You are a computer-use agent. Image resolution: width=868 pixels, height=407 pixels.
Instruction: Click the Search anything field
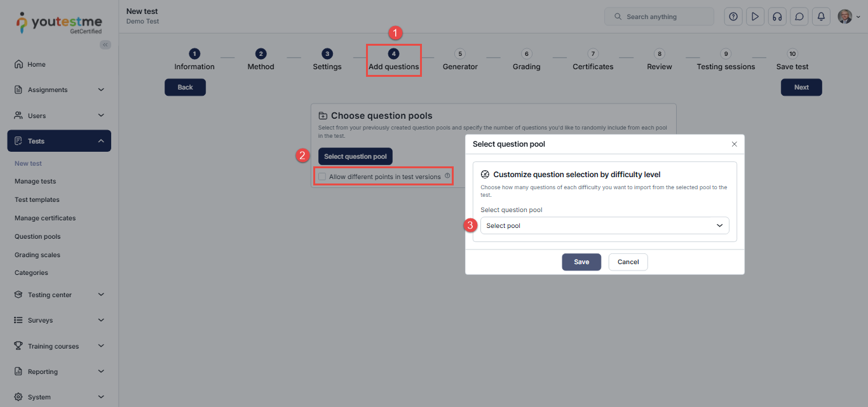tap(659, 17)
